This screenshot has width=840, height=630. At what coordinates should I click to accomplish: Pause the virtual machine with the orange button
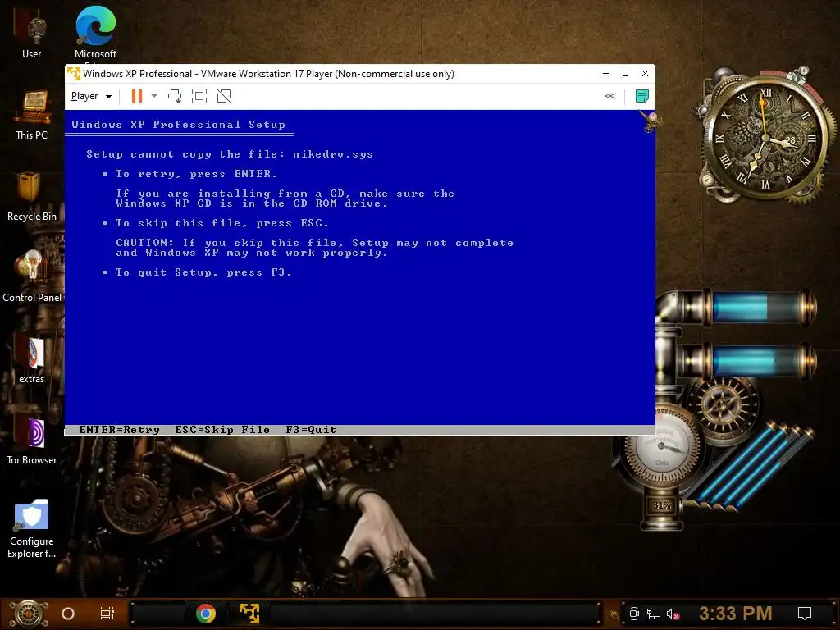[x=137, y=96]
